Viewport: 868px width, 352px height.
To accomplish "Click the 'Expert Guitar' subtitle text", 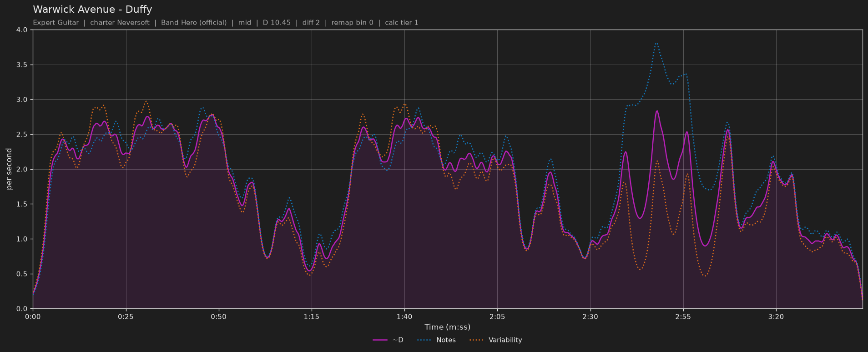I will 56,23.
